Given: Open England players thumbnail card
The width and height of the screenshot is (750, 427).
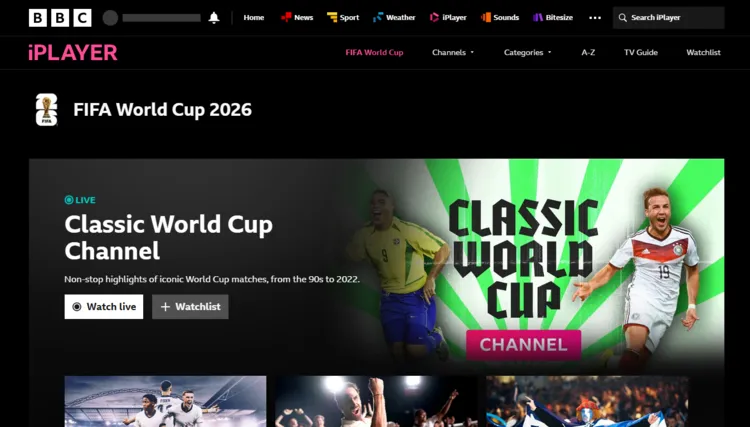Looking at the screenshot, I should pyautogui.click(x=165, y=401).
